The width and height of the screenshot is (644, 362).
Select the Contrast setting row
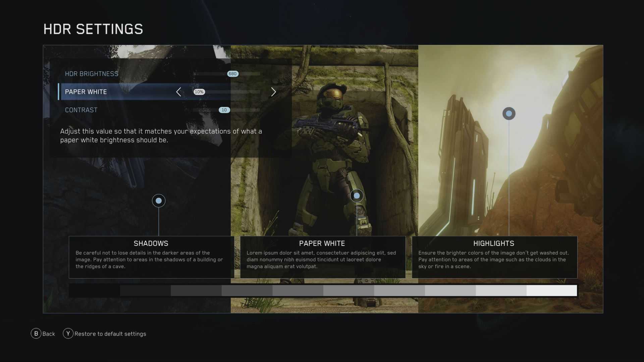168,110
